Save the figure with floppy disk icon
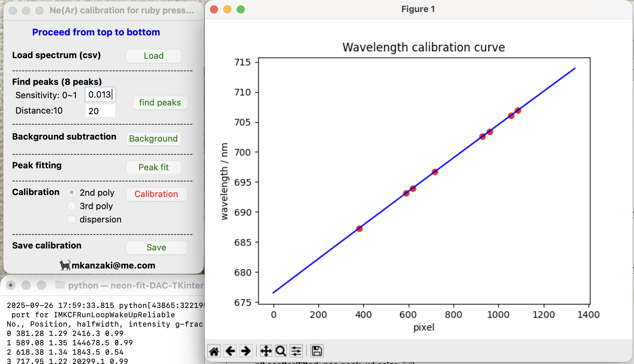The height and width of the screenshot is (364, 634). tap(316, 351)
